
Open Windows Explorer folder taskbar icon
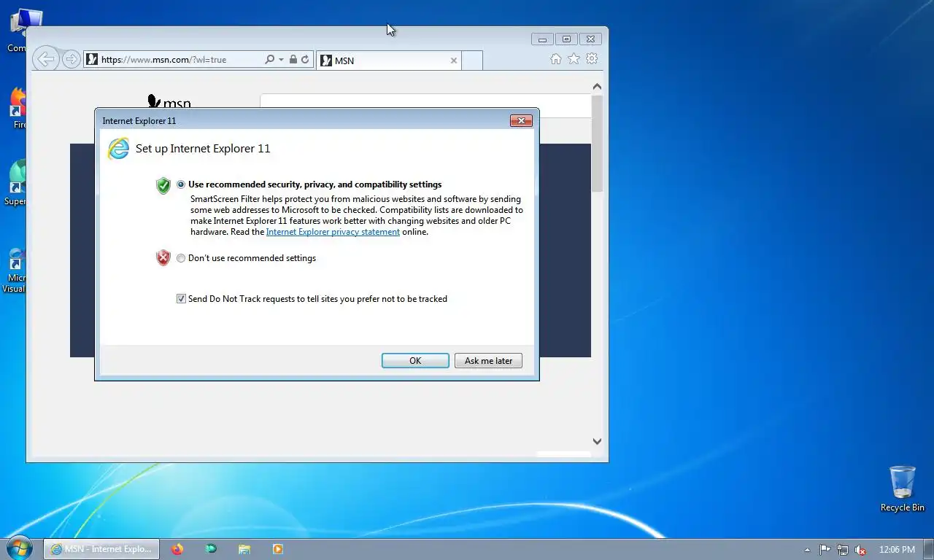[x=244, y=549]
